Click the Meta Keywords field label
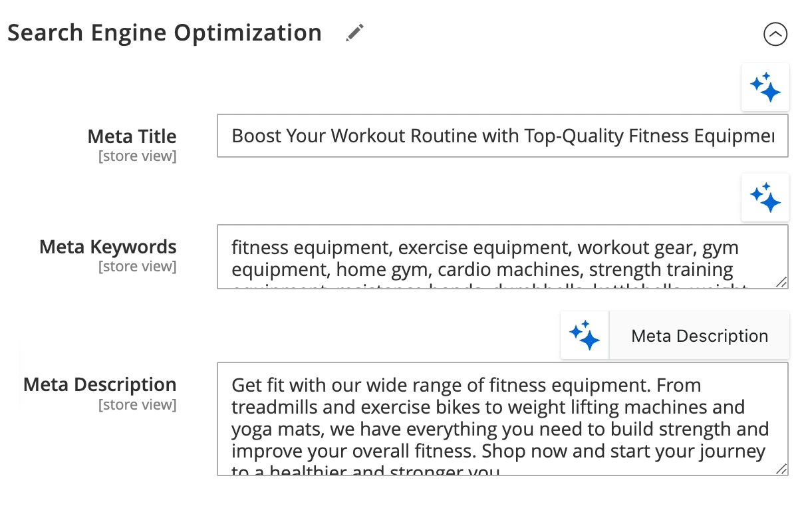798x532 pixels. click(x=108, y=247)
